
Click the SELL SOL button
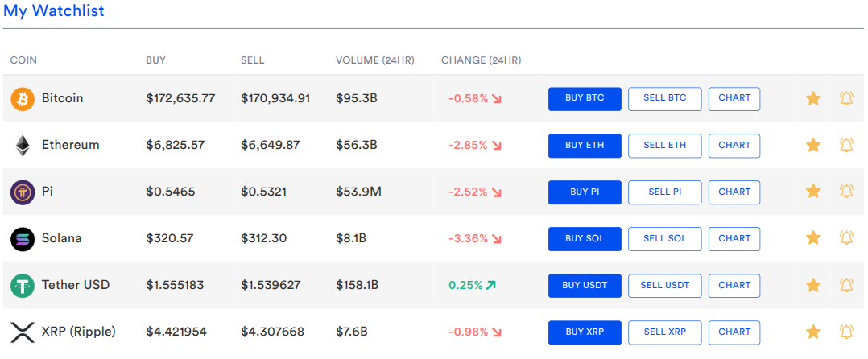pyautogui.click(x=665, y=239)
